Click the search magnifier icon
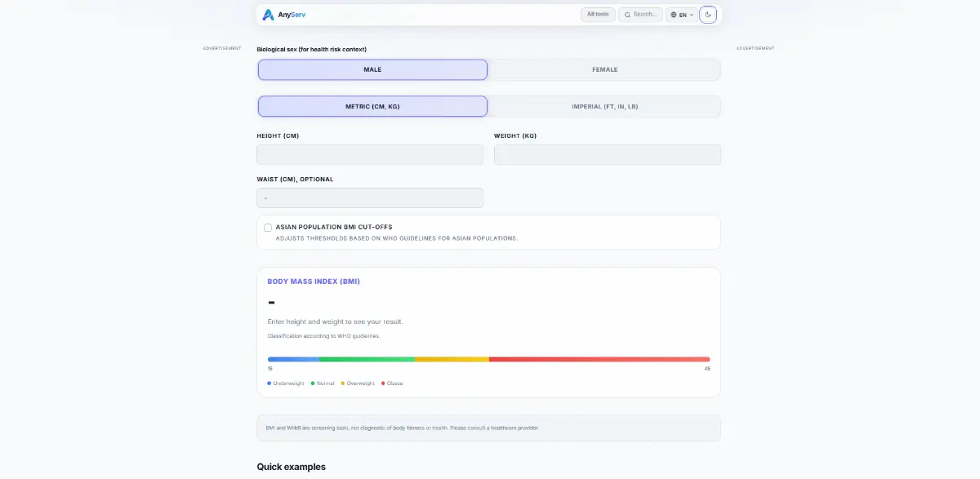980x479 pixels. pos(627,15)
